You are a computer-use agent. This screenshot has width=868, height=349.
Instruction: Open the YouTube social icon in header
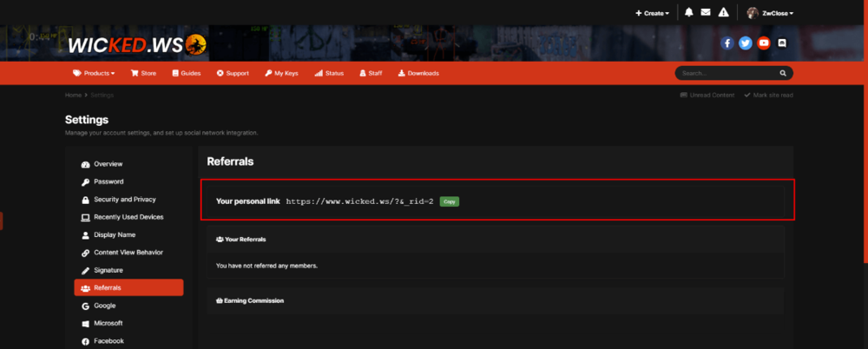tap(764, 43)
